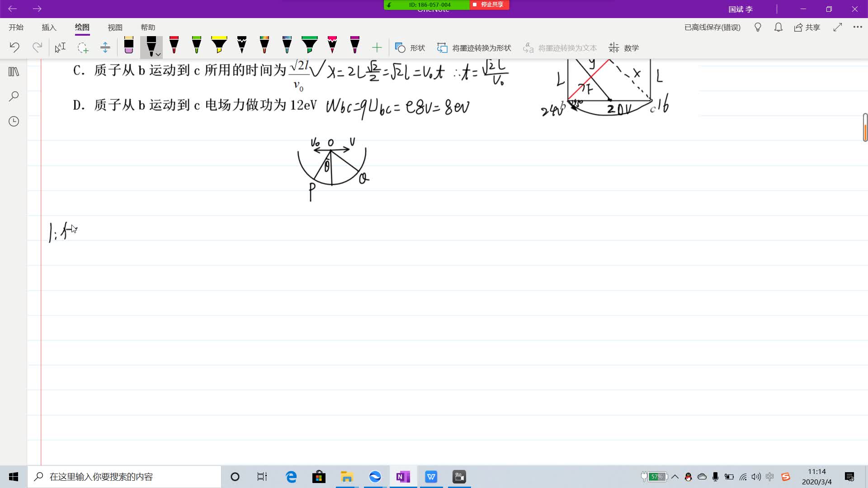Open WPS Office from the taskbar
The image size is (868, 488).
point(431,477)
